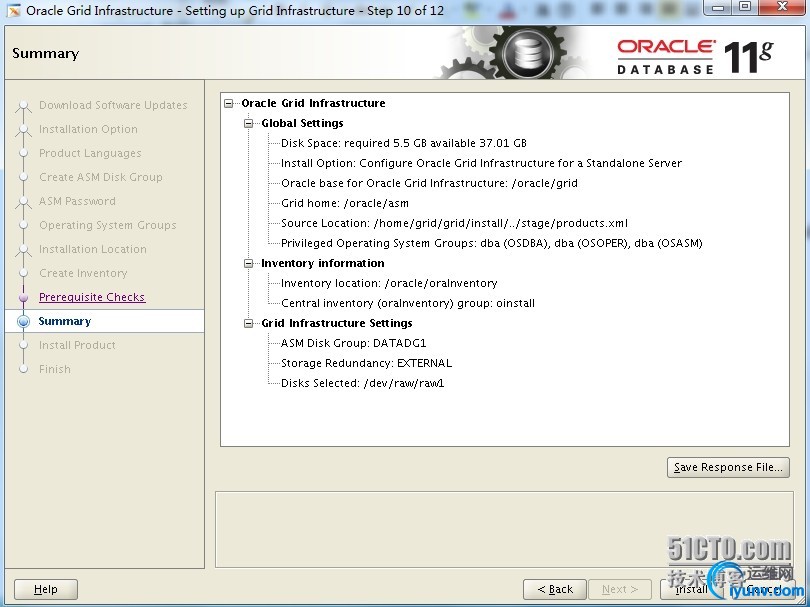Click the Save Response File button
This screenshot has width=810, height=607.
tap(728, 468)
